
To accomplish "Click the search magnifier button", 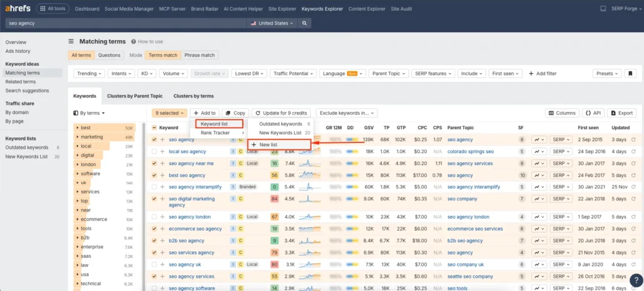I will click(x=304, y=23).
